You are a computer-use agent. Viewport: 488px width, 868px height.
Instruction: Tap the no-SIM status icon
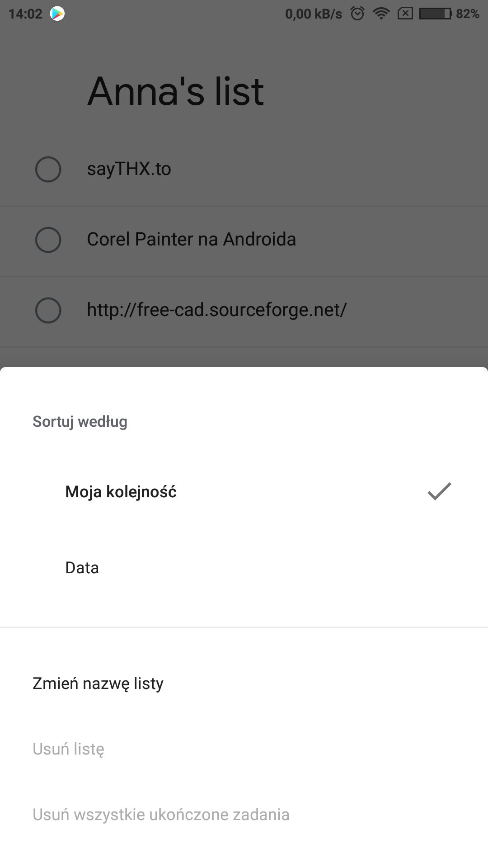[x=405, y=14]
